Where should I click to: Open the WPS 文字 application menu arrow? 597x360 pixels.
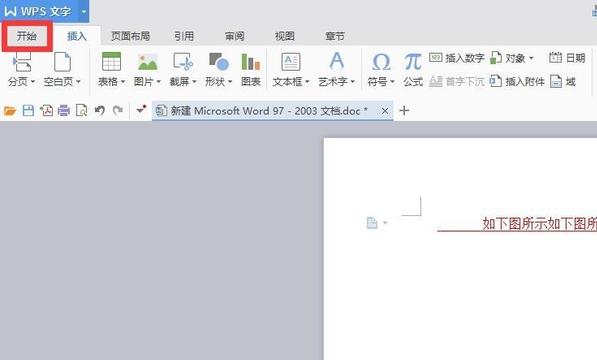pos(84,11)
